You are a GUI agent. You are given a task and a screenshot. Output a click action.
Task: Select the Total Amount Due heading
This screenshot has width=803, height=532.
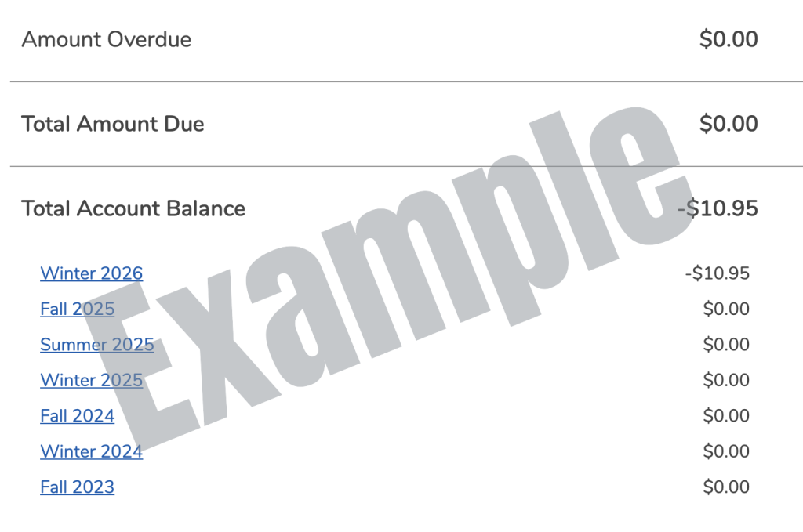112,124
